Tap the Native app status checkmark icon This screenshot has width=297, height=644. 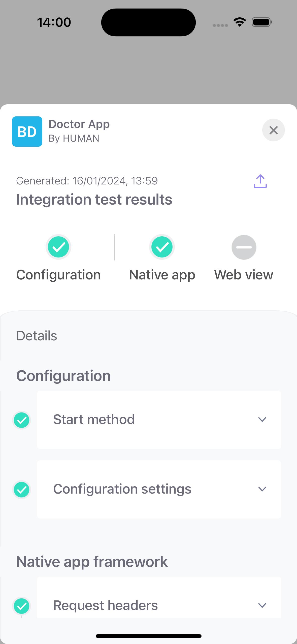(x=162, y=247)
